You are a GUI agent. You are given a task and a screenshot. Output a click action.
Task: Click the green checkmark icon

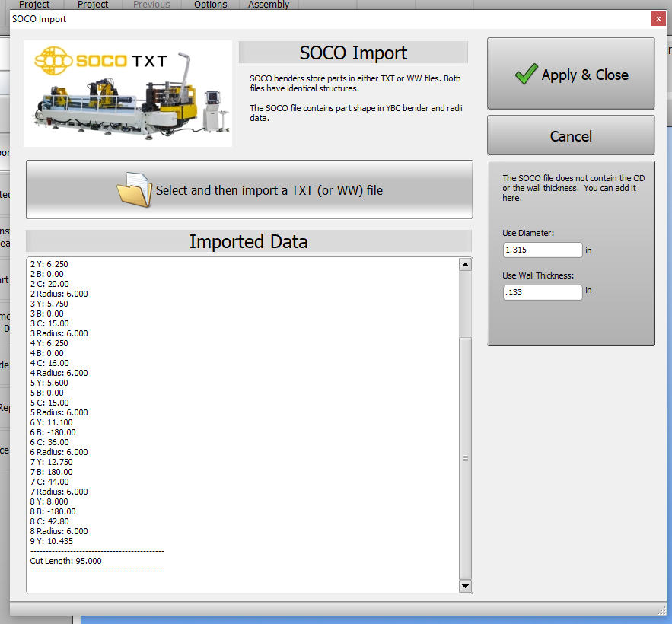(x=527, y=74)
